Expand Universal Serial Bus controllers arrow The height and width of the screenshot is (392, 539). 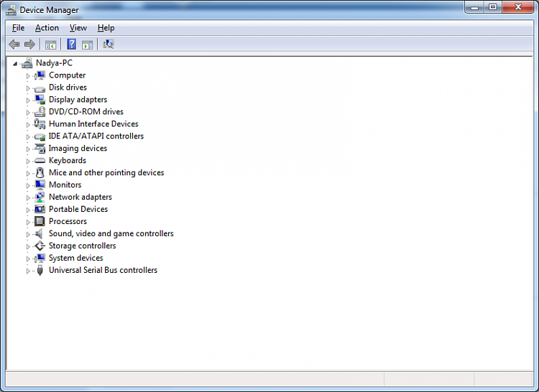point(28,271)
